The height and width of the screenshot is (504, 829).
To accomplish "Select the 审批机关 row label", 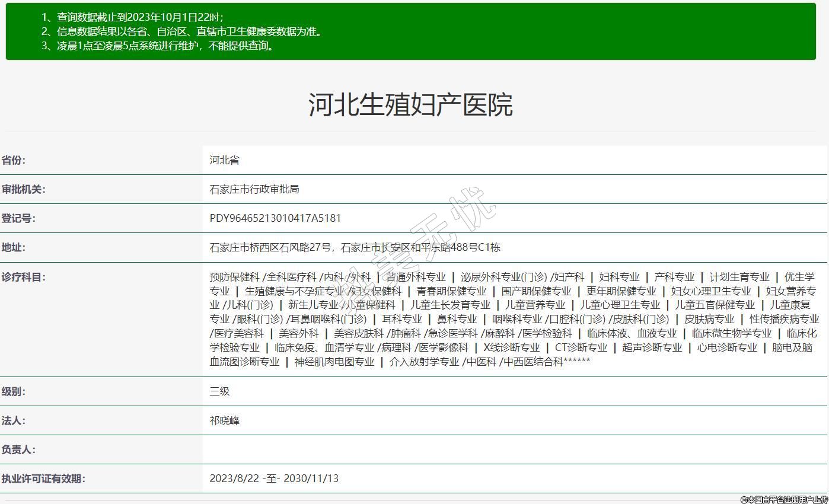I will click(23, 189).
